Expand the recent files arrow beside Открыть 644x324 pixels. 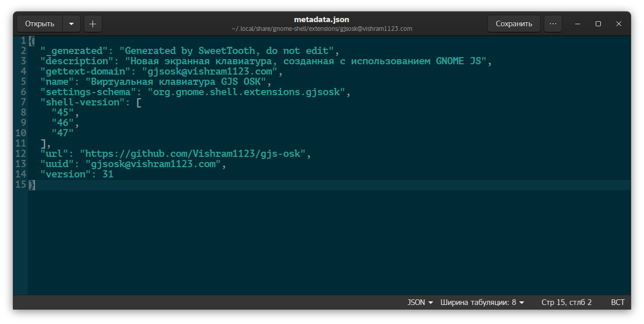coord(71,24)
